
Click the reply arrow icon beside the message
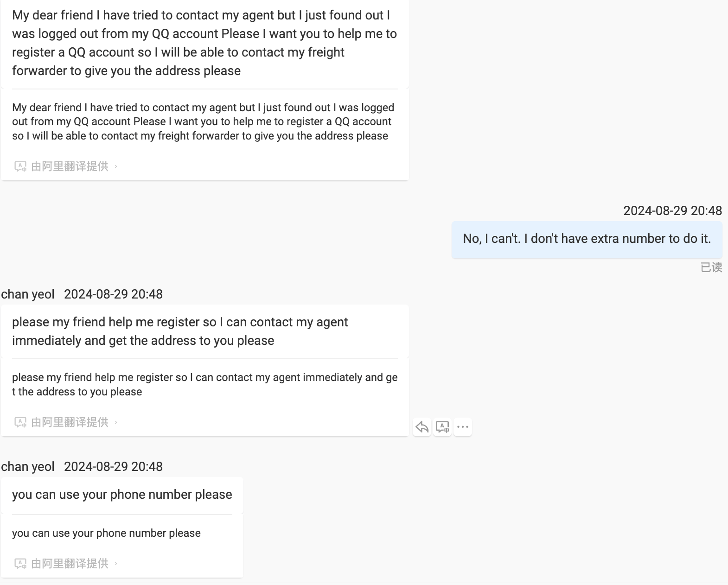tap(422, 427)
